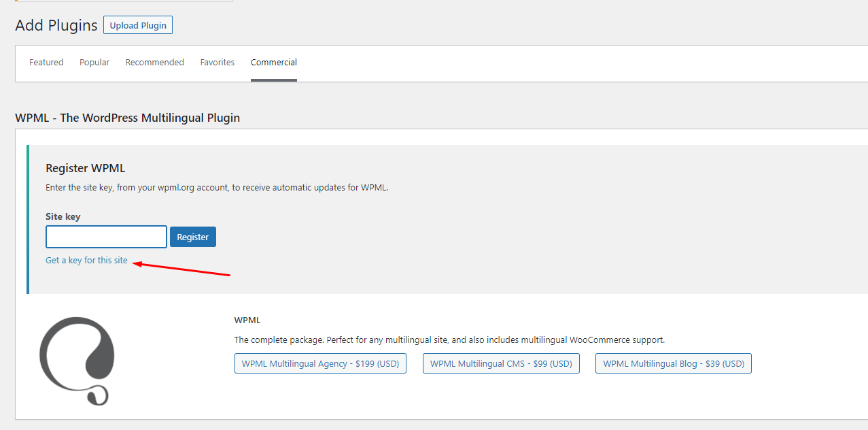Choose WPML Multilingual Blog - $39 (USD)
Screen dimensions: 868x430
(674, 363)
